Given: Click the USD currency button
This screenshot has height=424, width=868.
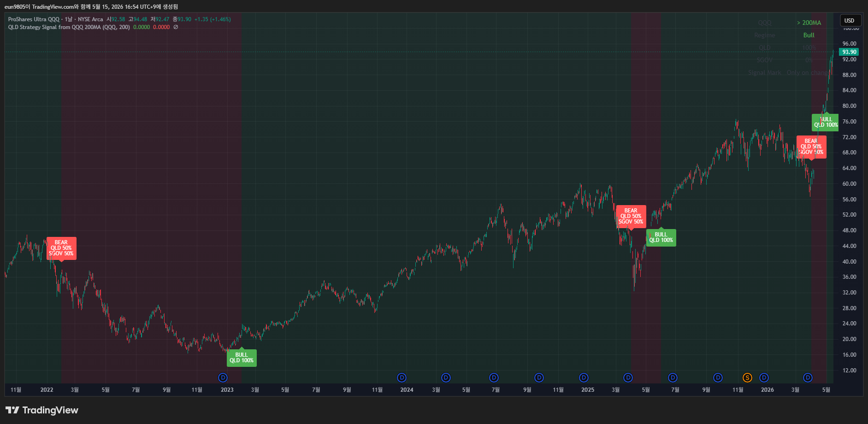Looking at the screenshot, I should tap(849, 20).
